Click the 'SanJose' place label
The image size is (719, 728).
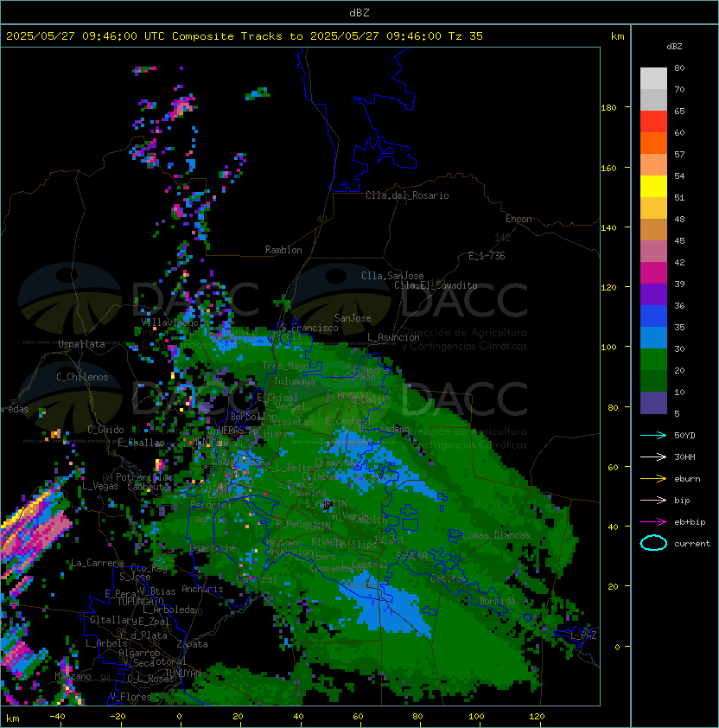coord(353,318)
